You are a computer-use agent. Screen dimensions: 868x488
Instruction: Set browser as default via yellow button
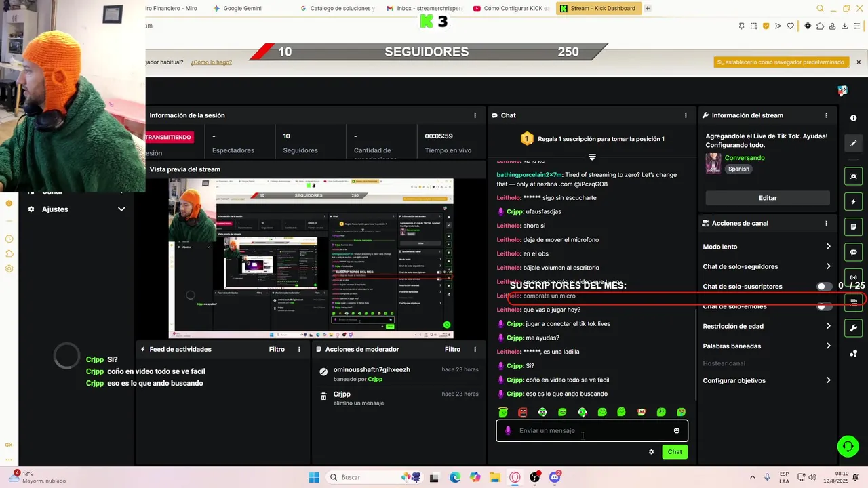(x=781, y=62)
